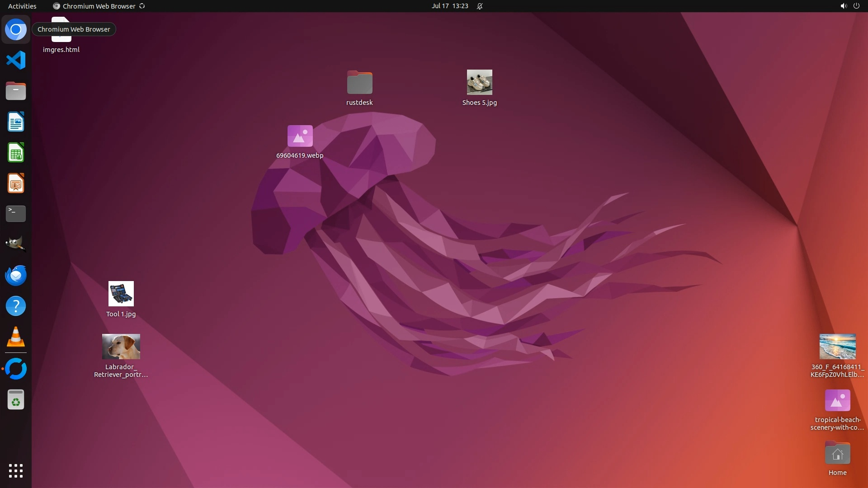The height and width of the screenshot is (488, 868).
Task: Open the clock and calendar dropdown
Action: click(449, 6)
